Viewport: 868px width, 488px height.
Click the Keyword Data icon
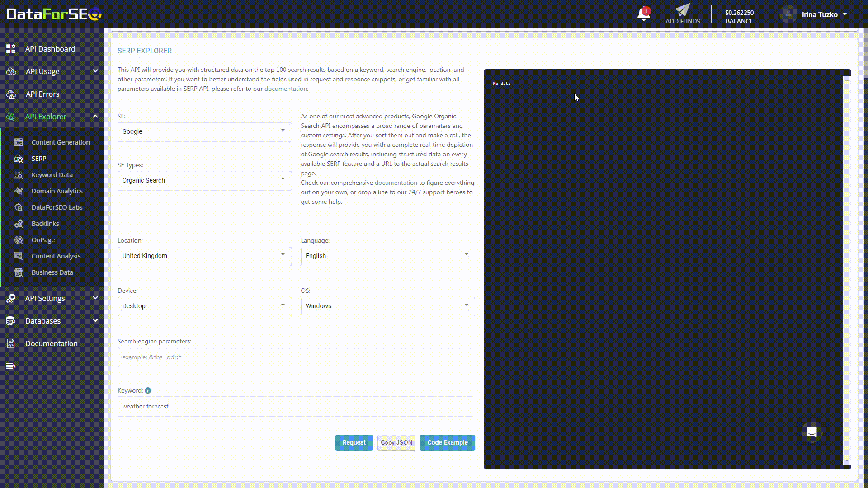coord(19,175)
